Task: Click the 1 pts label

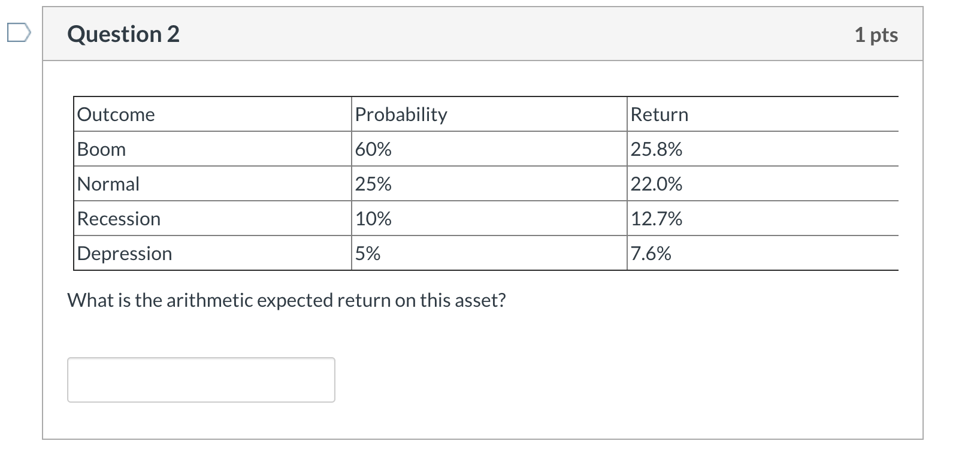Action: [876, 35]
